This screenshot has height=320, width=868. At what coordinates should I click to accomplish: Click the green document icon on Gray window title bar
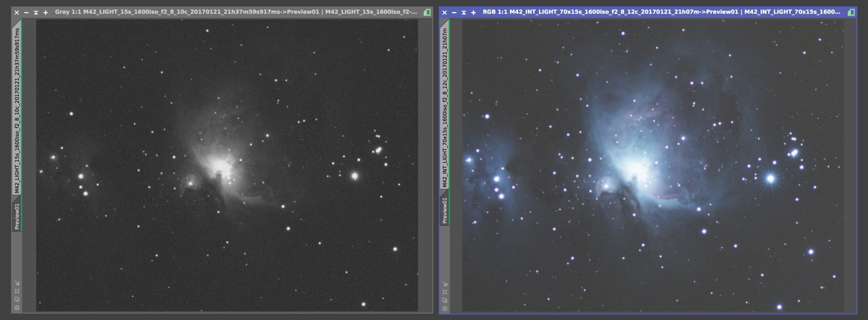point(427,12)
